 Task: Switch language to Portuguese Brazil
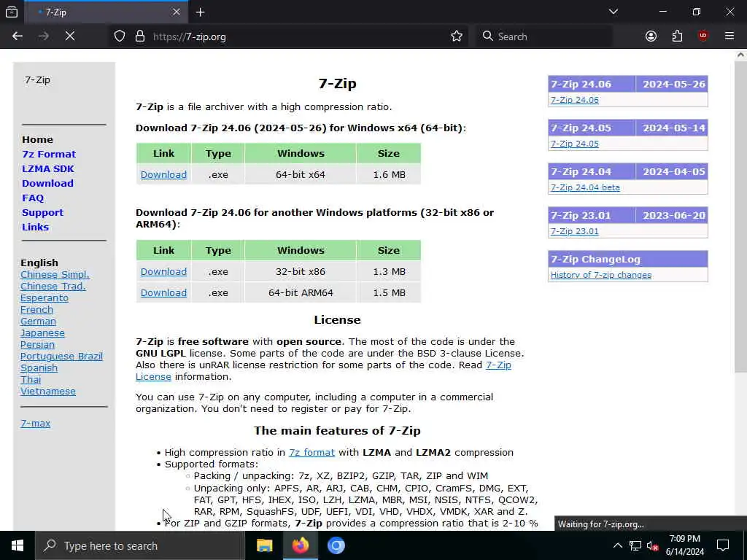pyautogui.click(x=61, y=356)
